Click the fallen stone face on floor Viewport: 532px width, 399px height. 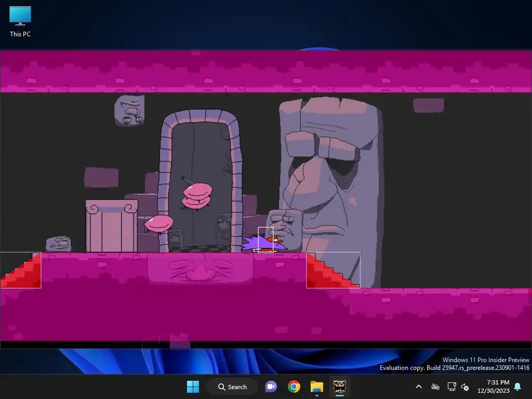(58, 244)
